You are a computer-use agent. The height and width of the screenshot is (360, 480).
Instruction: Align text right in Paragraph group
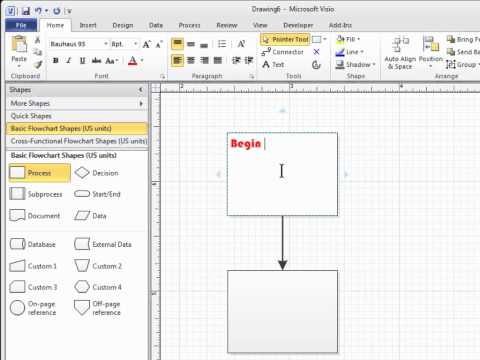(x=204, y=60)
